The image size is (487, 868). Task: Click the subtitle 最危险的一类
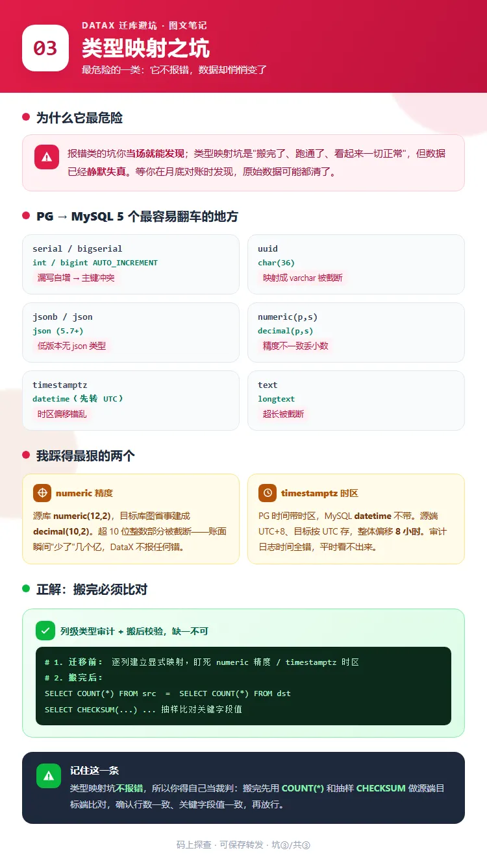pyautogui.click(x=174, y=70)
